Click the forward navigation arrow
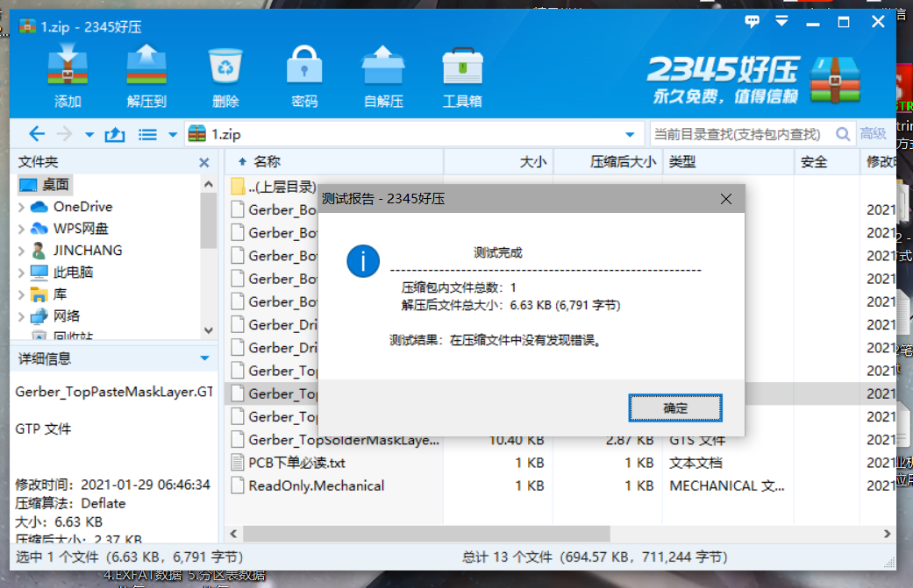The height and width of the screenshot is (588, 913). click(64, 134)
